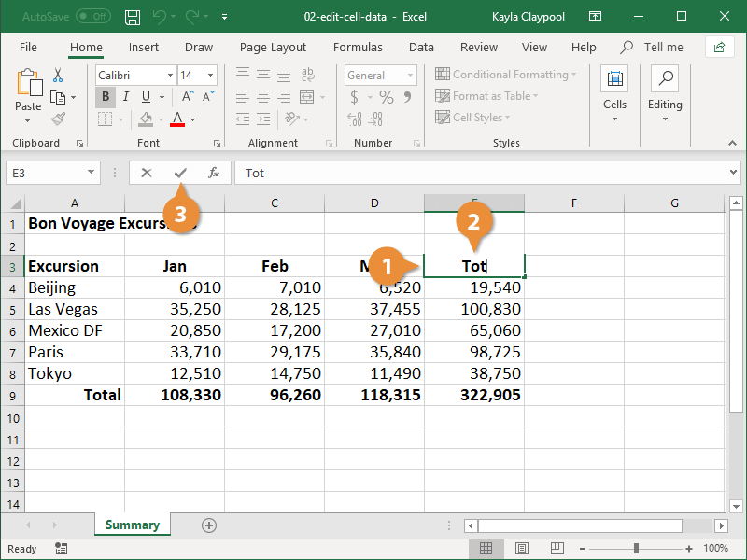The width and height of the screenshot is (747, 560).
Task: Click the Cut scissors icon
Action: (58, 75)
